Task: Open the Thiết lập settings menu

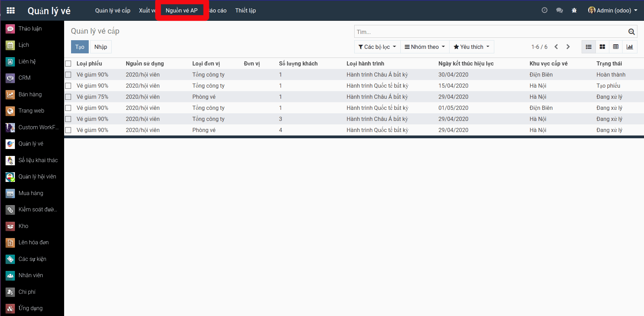Action: 245,10
